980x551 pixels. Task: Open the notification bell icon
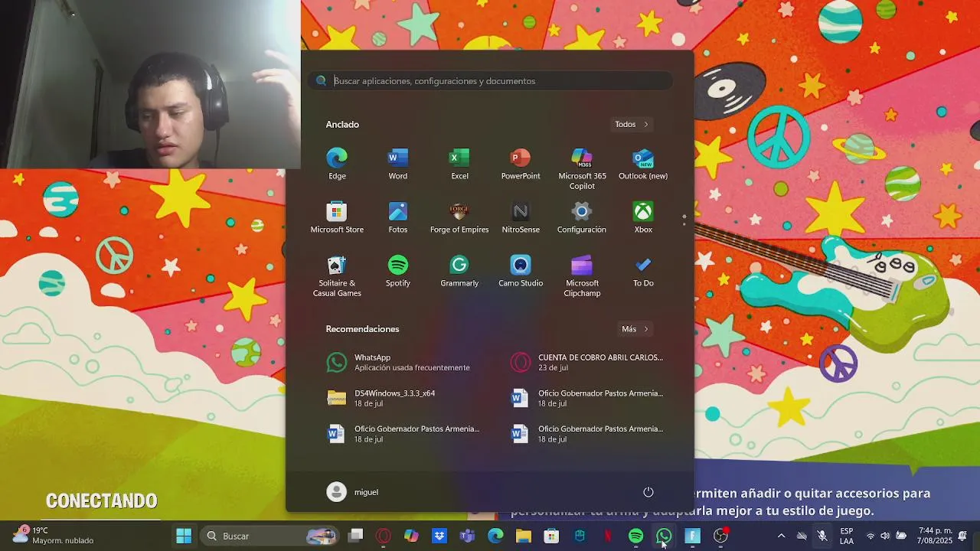[x=962, y=536]
